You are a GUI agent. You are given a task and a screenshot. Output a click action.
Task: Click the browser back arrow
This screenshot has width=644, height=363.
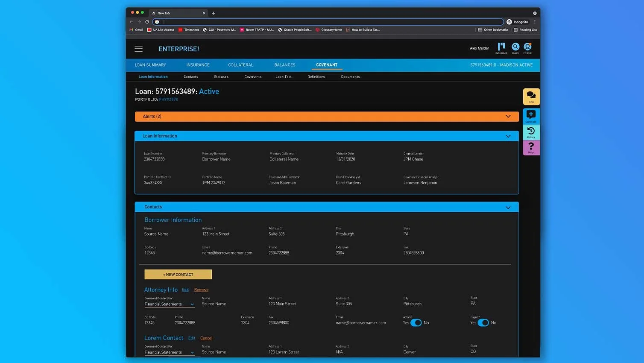coord(131,22)
